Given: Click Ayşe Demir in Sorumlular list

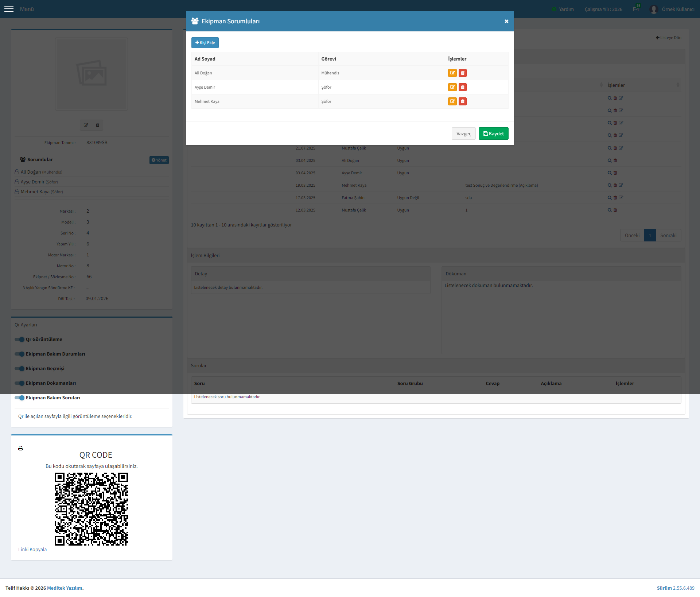Looking at the screenshot, I should pos(32,182).
